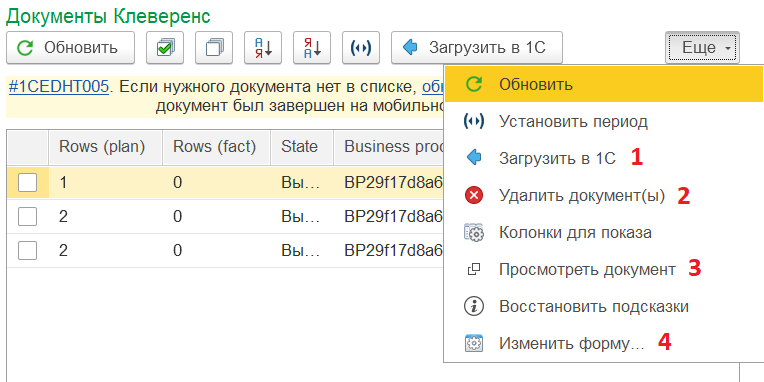Screen dimensions: 764x382
Task: Click the uncheck all documents toolbar icon
Action: coord(214,48)
